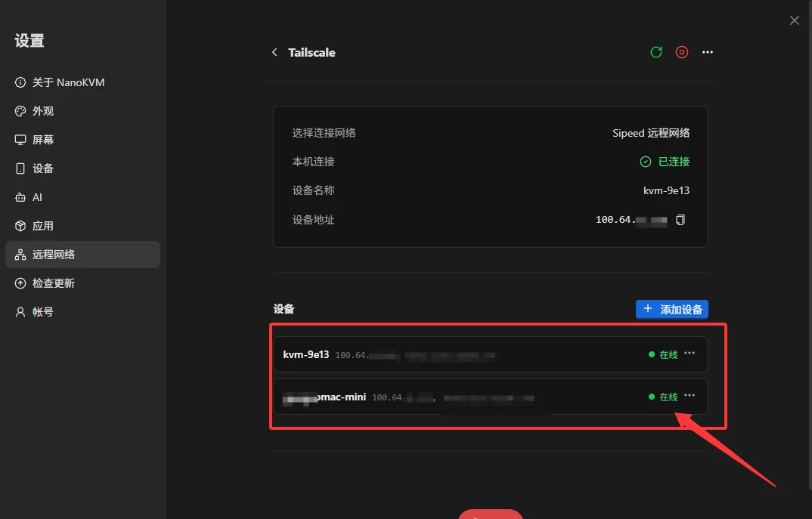The width and height of the screenshot is (812, 519).
Task: Click the palette icon next to 外观
Action: pos(20,111)
